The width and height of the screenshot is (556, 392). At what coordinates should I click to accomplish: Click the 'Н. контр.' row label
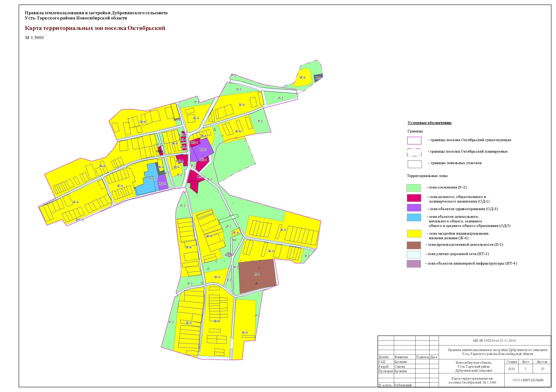click(x=386, y=385)
